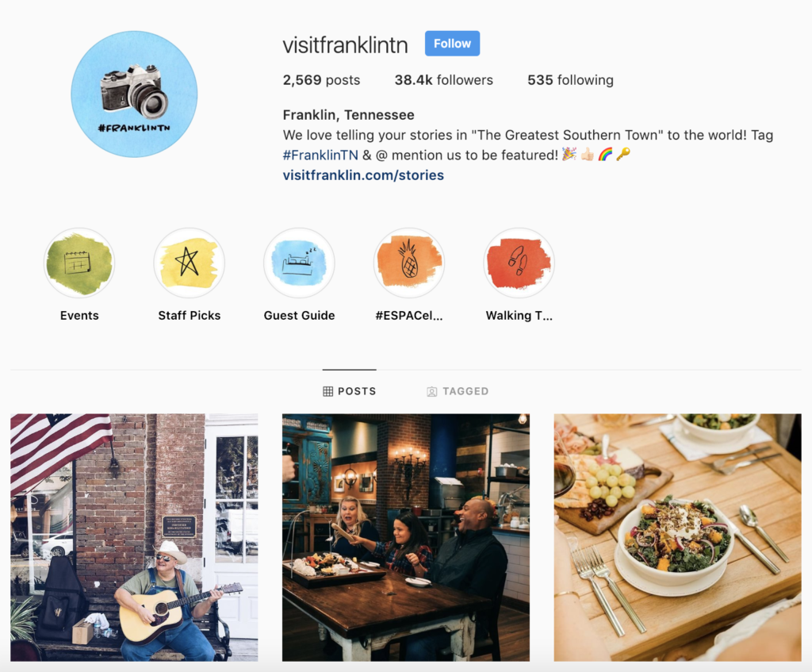View the 535 following list
Viewport: 812px width, 672px height.
point(570,80)
